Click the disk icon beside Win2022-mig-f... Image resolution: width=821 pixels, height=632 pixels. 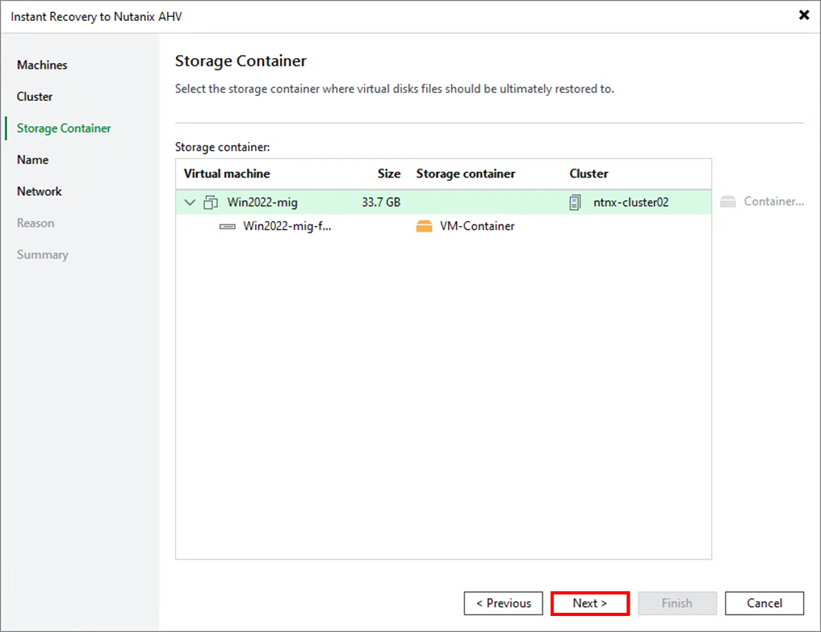227,226
